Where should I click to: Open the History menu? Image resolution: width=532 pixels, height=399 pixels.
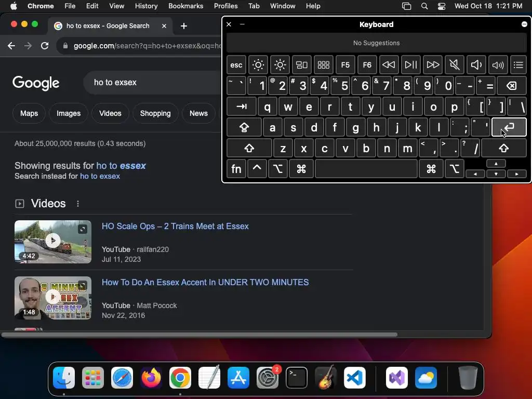click(146, 6)
